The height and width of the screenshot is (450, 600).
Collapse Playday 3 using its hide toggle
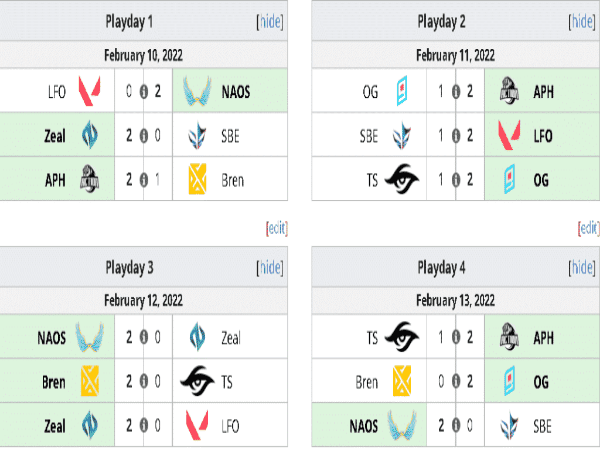[x=270, y=267]
